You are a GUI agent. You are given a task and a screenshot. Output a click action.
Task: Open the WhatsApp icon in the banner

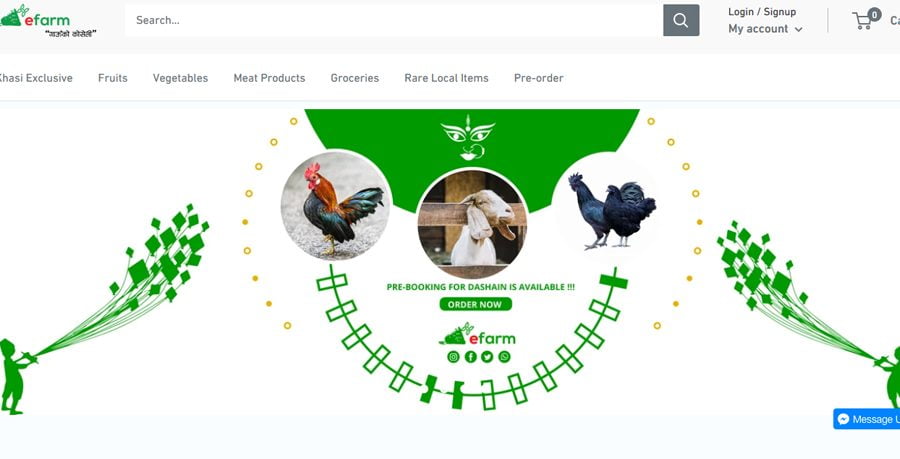click(x=504, y=357)
